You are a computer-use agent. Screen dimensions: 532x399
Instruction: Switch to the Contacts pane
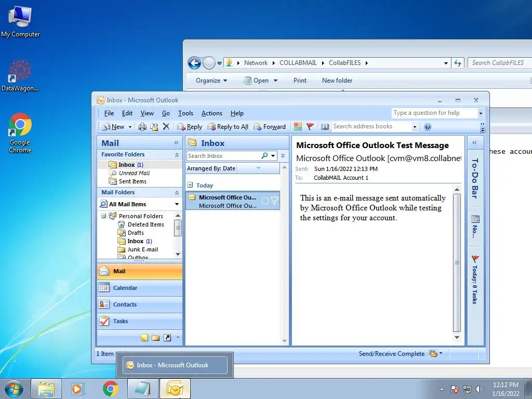click(x=140, y=304)
